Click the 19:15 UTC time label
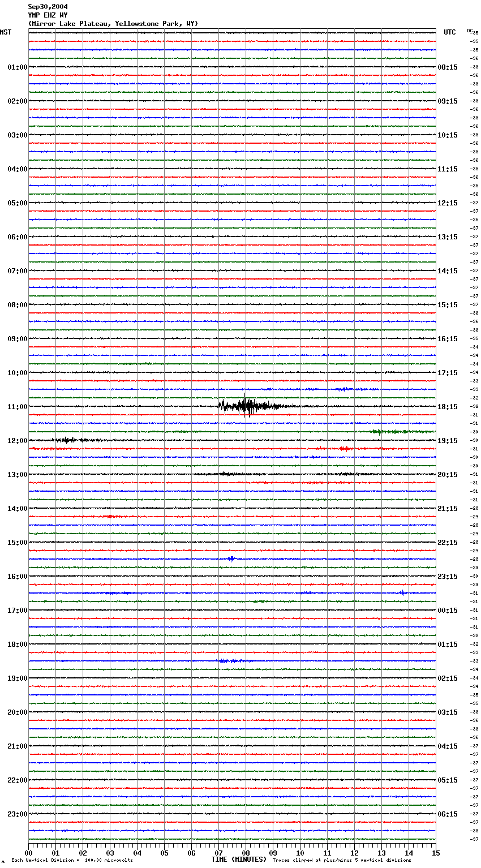Viewport: 481px width, 868px height. [448, 441]
